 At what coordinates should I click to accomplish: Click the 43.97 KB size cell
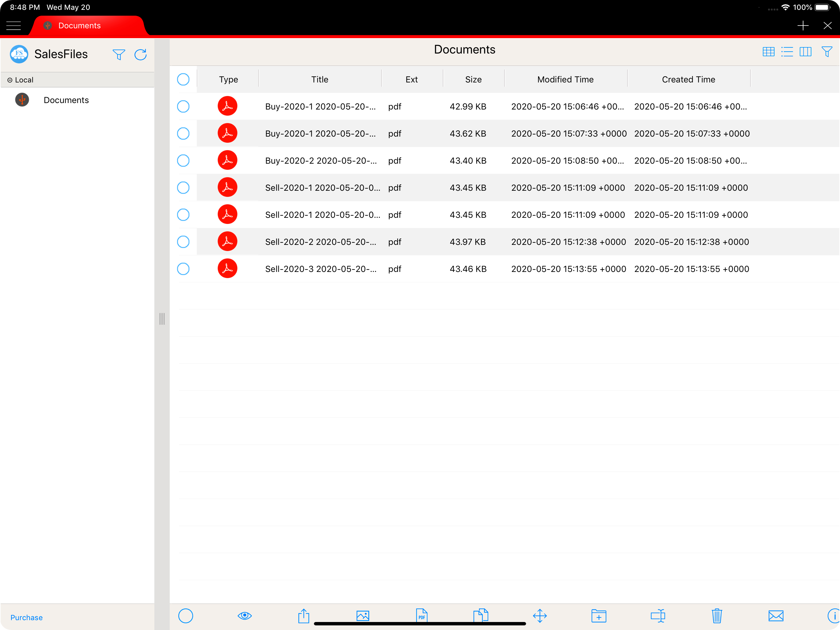(467, 242)
